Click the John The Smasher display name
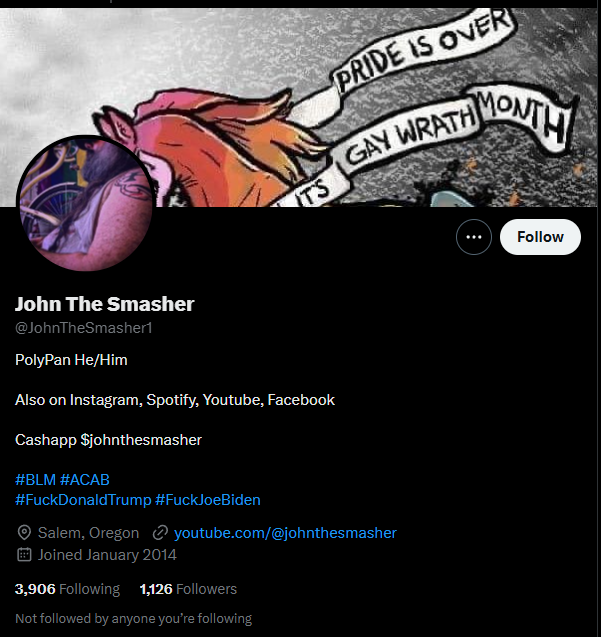 click(105, 304)
